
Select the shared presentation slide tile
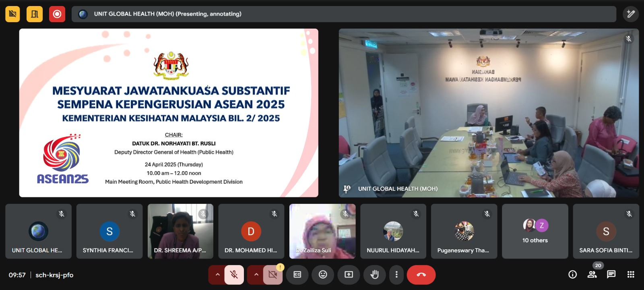pyautogui.click(x=169, y=113)
